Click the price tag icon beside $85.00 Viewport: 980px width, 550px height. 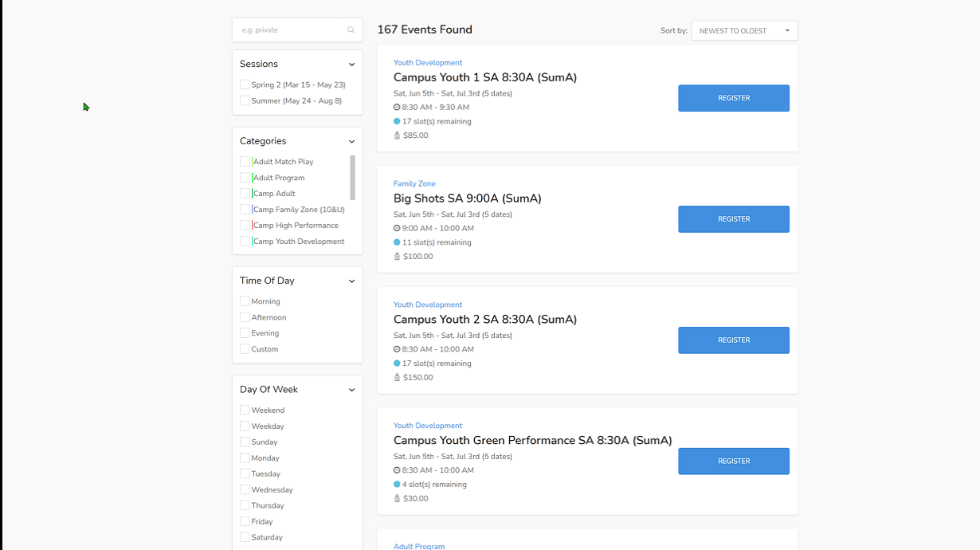coord(397,136)
